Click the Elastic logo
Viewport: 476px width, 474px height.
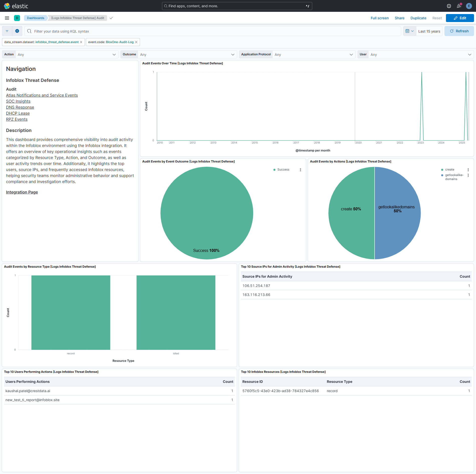click(16, 6)
